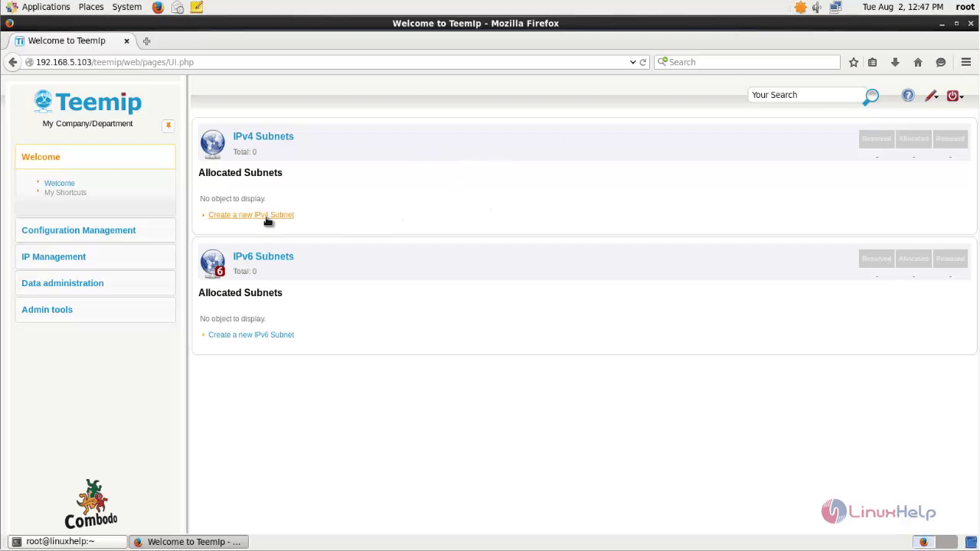Open a new browser tab

146,41
